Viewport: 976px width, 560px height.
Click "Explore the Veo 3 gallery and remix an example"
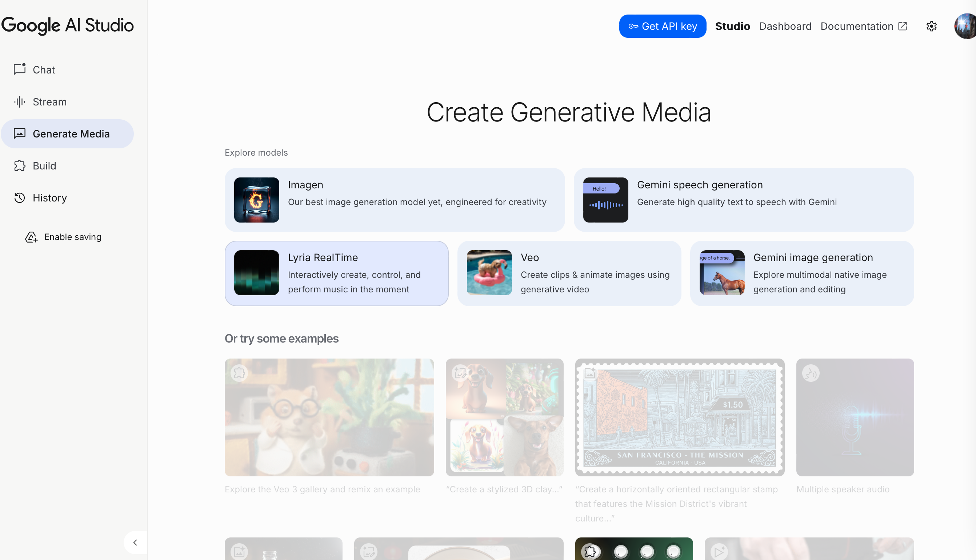322,489
